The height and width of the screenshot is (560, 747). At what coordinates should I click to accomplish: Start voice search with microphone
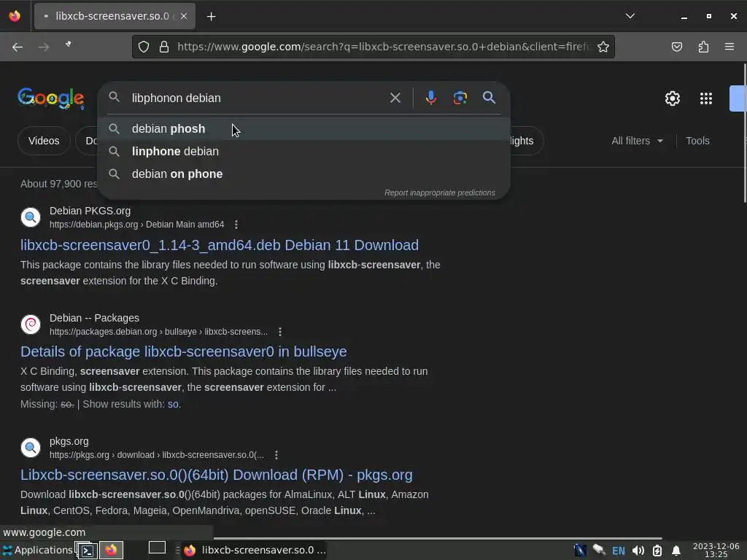point(430,98)
